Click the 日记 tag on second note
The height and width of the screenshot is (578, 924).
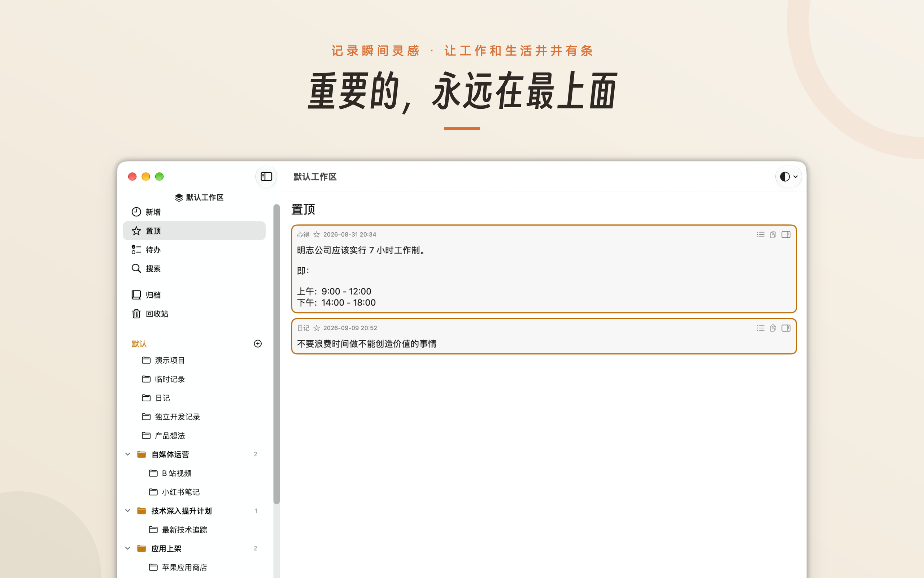tap(303, 328)
